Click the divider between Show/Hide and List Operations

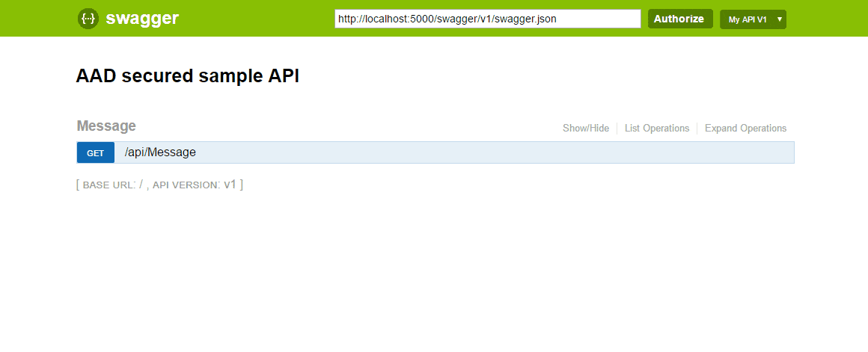click(x=617, y=129)
